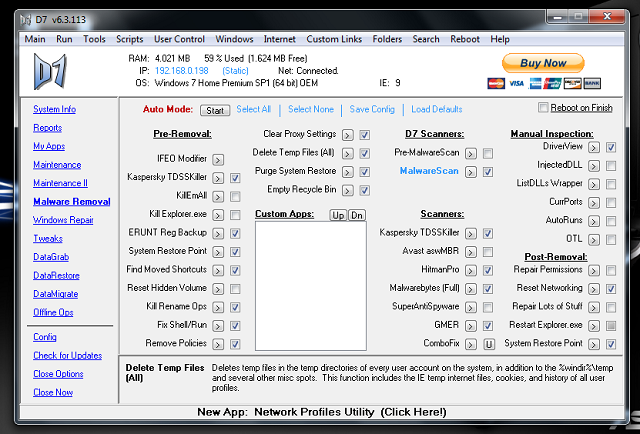
Task: Run HitmanPro arrow button
Action: pos(471,270)
